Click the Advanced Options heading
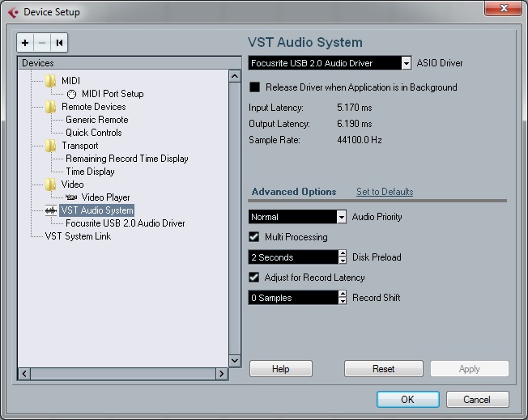 (294, 192)
